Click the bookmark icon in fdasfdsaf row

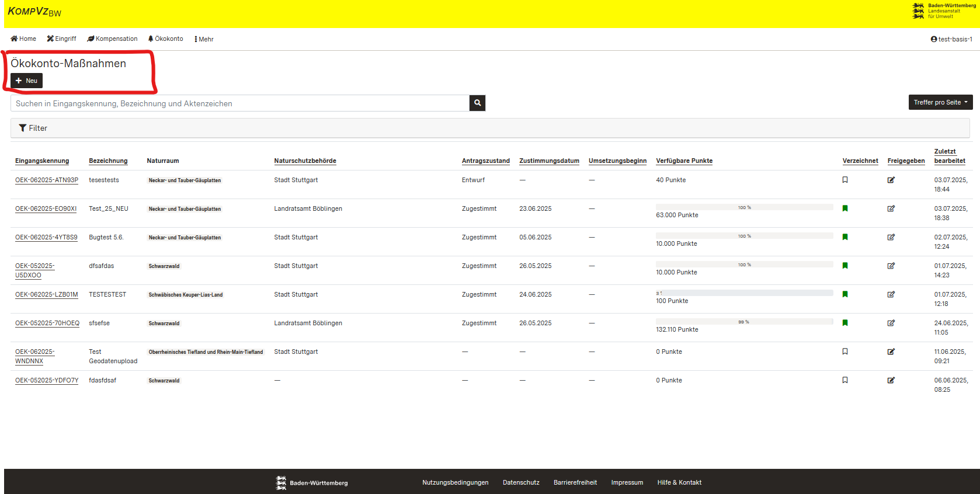845,380
